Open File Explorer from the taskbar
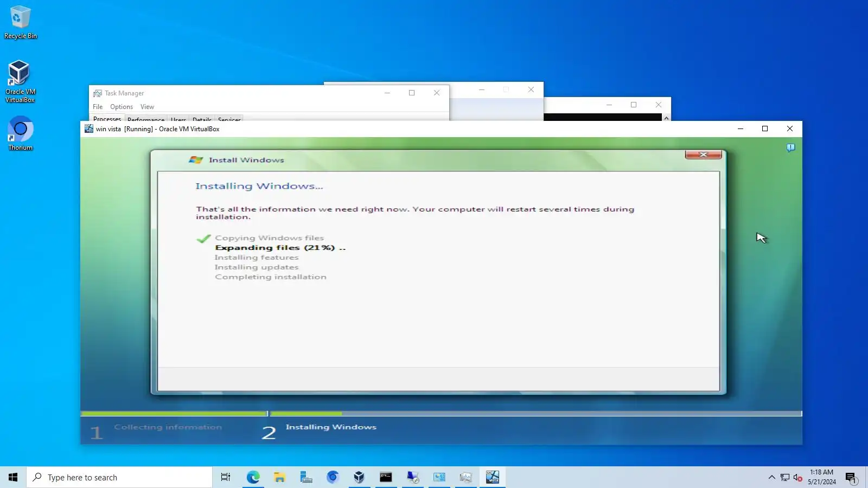Viewport: 868px width, 488px height. pyautogui.click(x=279, y=477)
